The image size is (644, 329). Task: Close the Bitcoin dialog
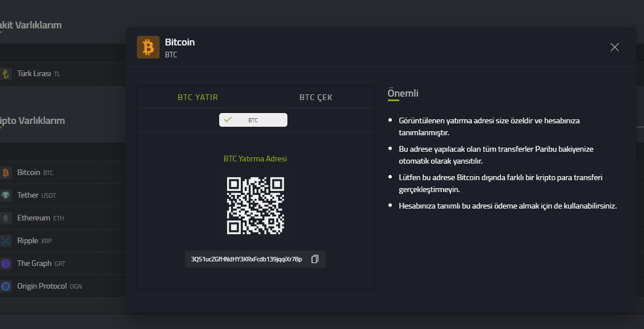(614, 47)
